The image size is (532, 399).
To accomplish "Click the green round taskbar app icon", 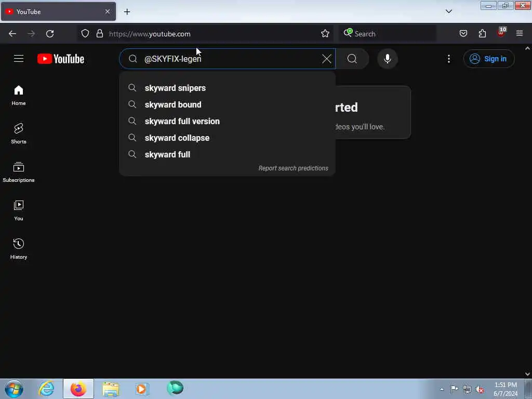I will click(175, 388).
